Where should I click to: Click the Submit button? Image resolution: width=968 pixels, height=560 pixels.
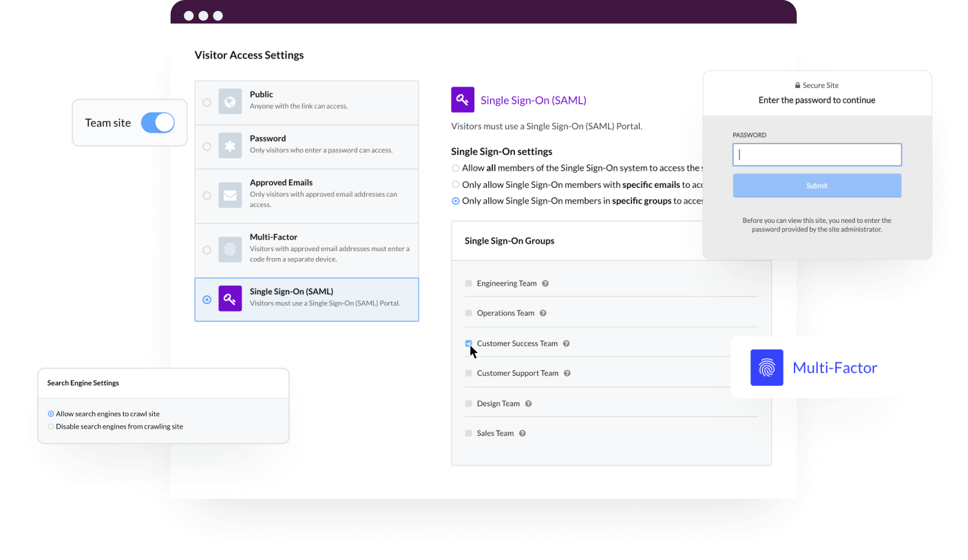point(817,186)
